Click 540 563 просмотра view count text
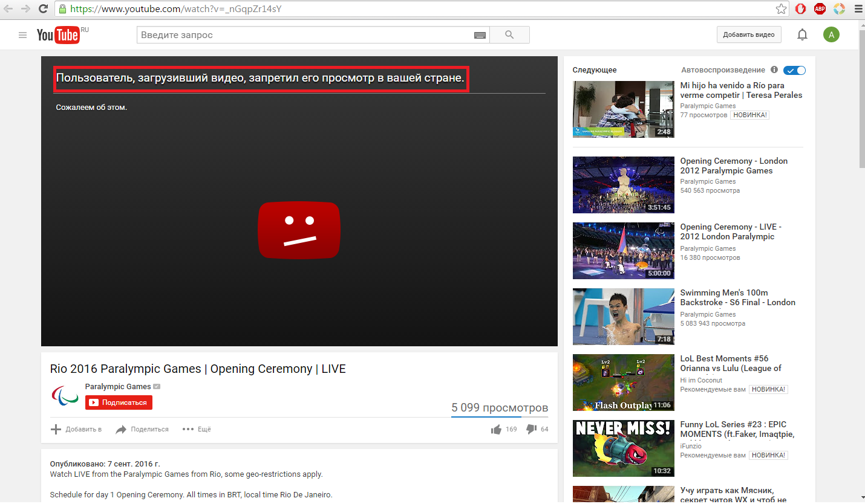This screenshot has width=865, height=504. (x=710, y=190)
